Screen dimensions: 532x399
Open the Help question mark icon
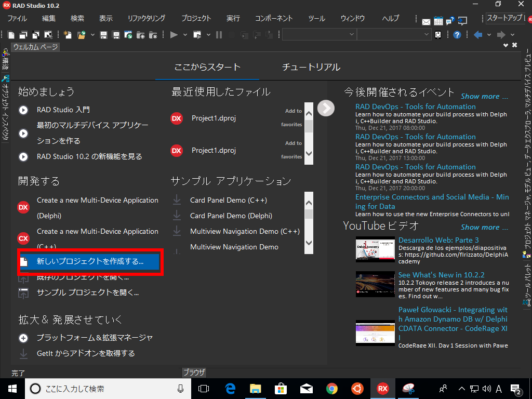pos(456,34)
